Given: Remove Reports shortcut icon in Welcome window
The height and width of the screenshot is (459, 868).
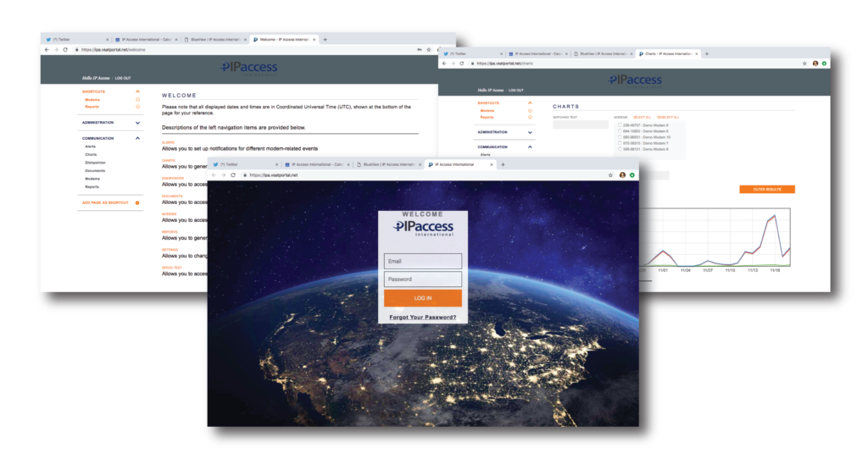Looking at the screenshot, I should click(138, 107).
